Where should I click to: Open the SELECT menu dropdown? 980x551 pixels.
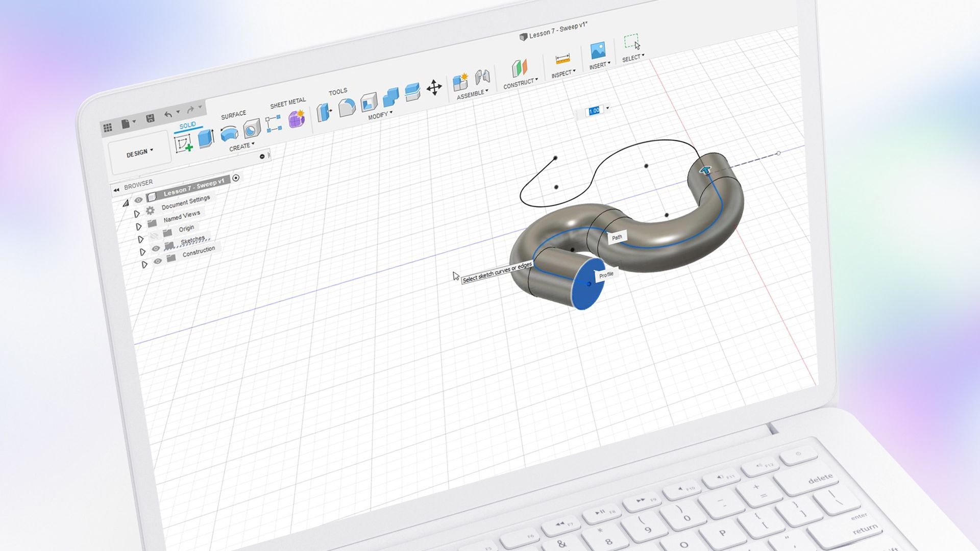pos(633,58)
